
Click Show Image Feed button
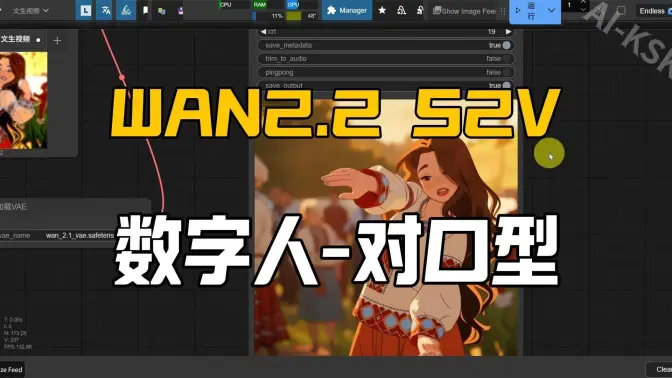465,11
